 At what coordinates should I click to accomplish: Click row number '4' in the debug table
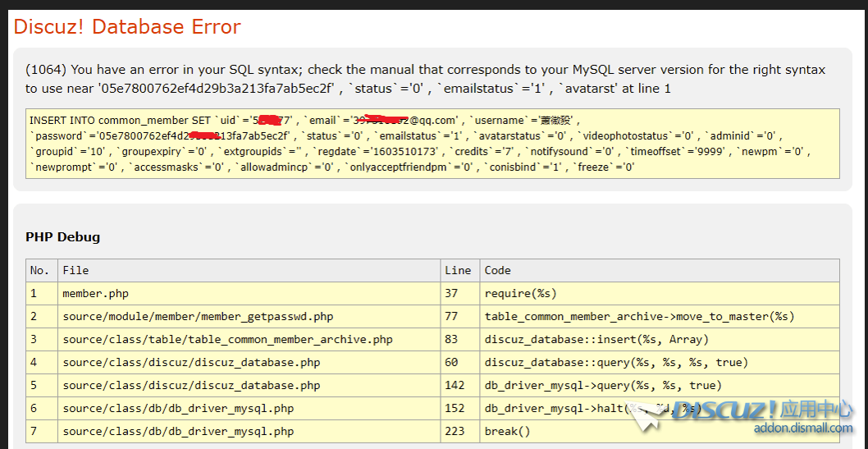coord(42,363)
